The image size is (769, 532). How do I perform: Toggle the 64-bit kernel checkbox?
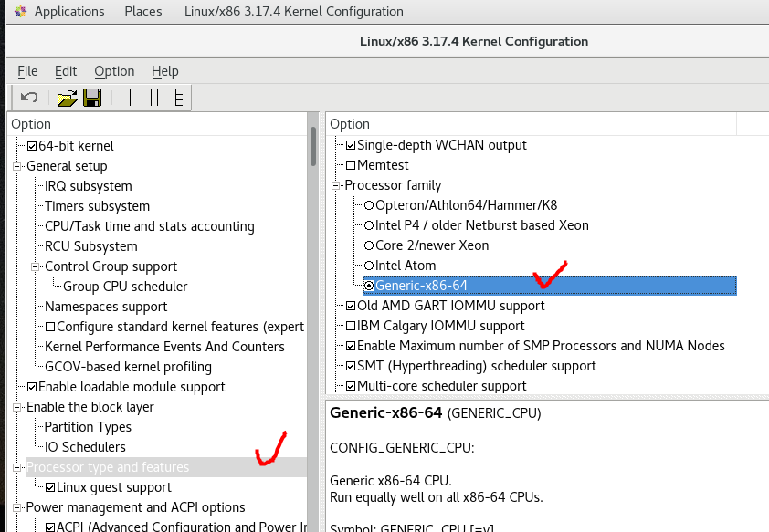(x=32, y=146)
